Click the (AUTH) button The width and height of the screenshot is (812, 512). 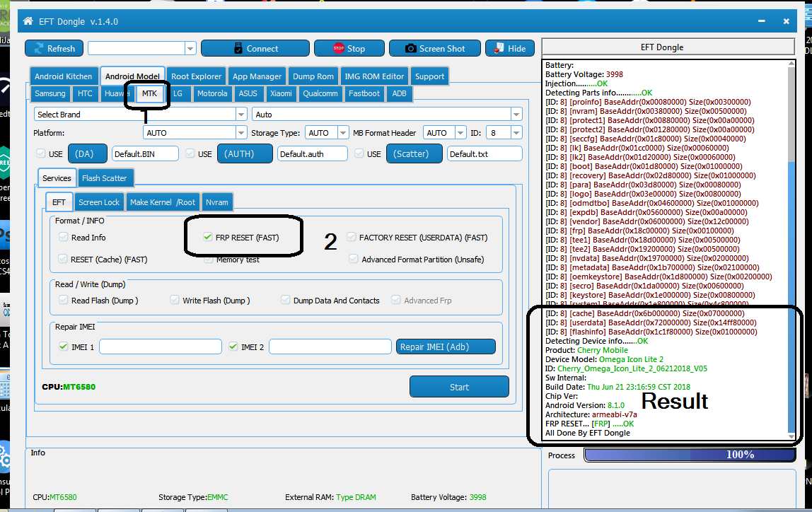(245, 153)
